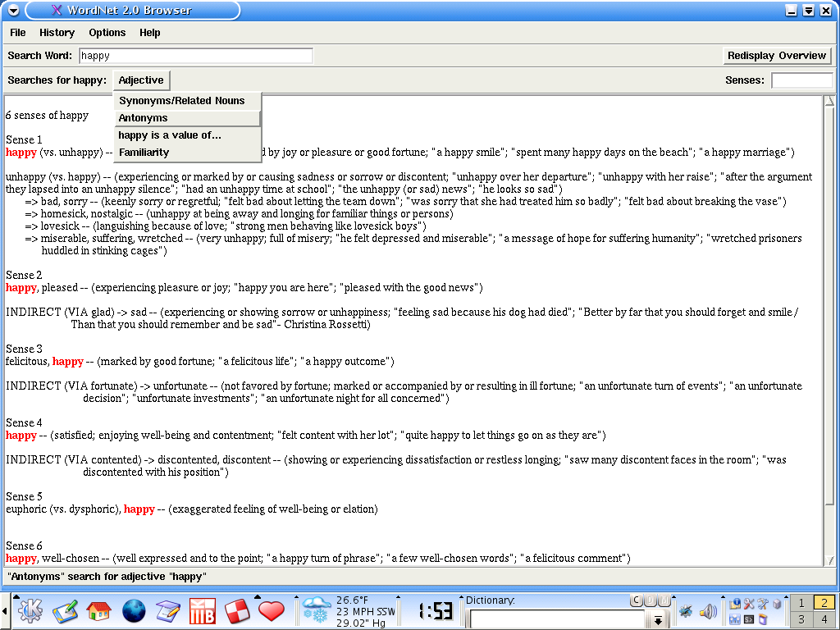Switch to virtual desktop 3
This screenshot has width=840, height=630.
click(801, 620)
